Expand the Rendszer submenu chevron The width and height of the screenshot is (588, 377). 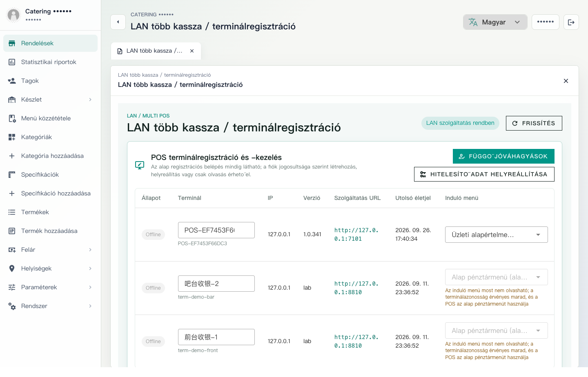90,306
